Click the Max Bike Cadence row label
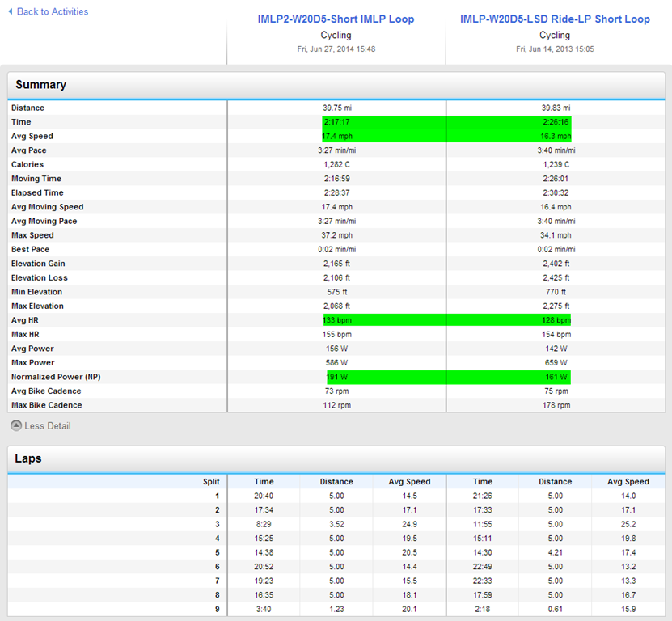 (x=47, y=405)
